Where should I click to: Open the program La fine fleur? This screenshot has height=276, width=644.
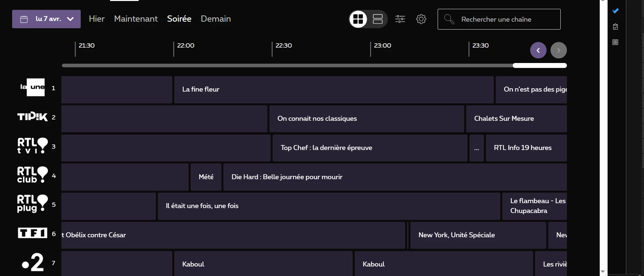(x=333, y=90)
